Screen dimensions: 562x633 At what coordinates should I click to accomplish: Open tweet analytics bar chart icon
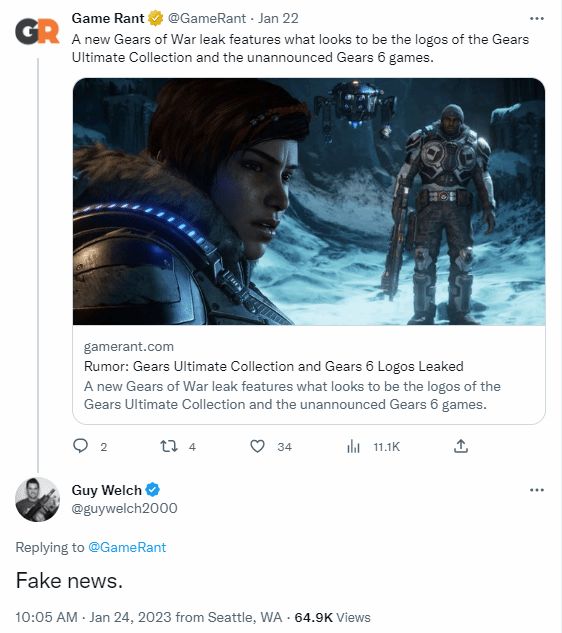coord(353,446)
